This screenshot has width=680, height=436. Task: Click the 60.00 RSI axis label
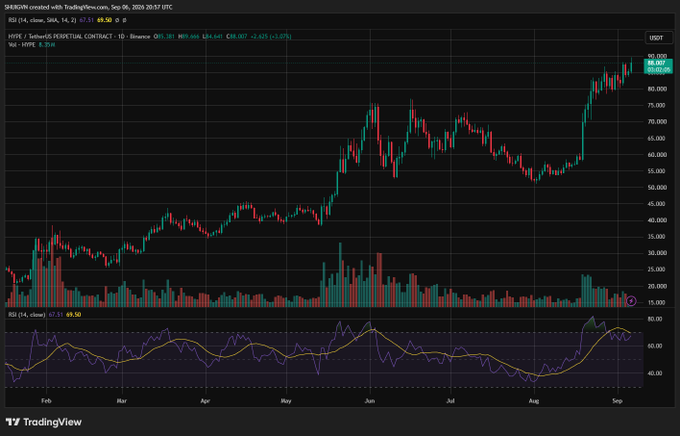[655, 346]
